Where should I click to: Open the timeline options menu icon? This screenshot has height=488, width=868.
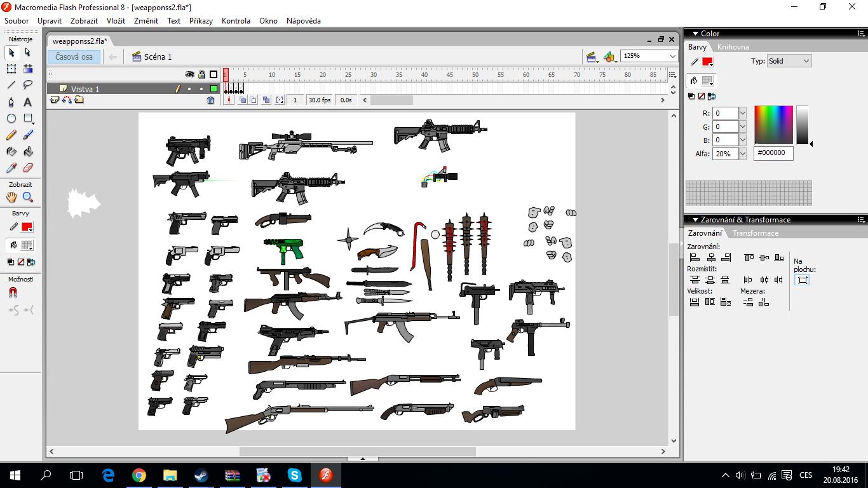pos(672,74)
